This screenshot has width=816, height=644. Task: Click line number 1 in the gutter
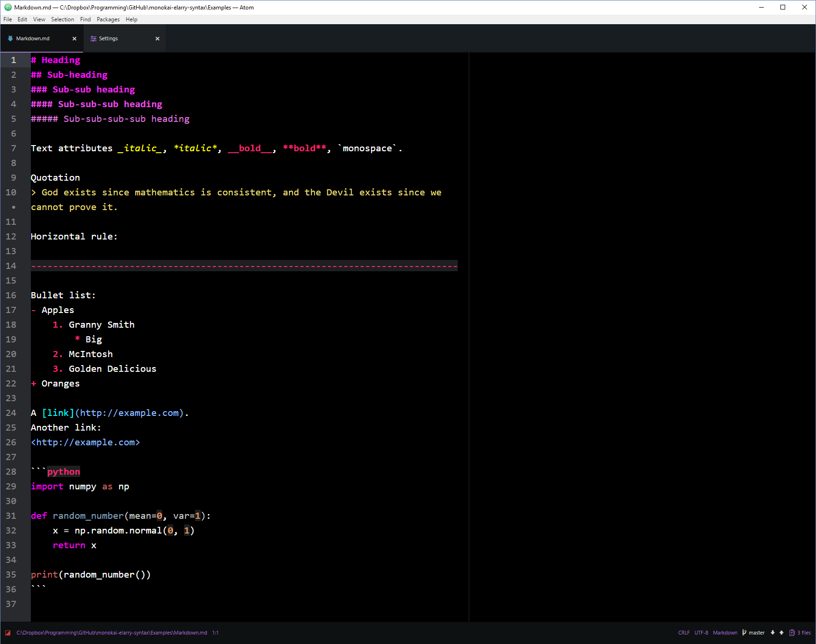pyautogui.click(x=14, y=60)
